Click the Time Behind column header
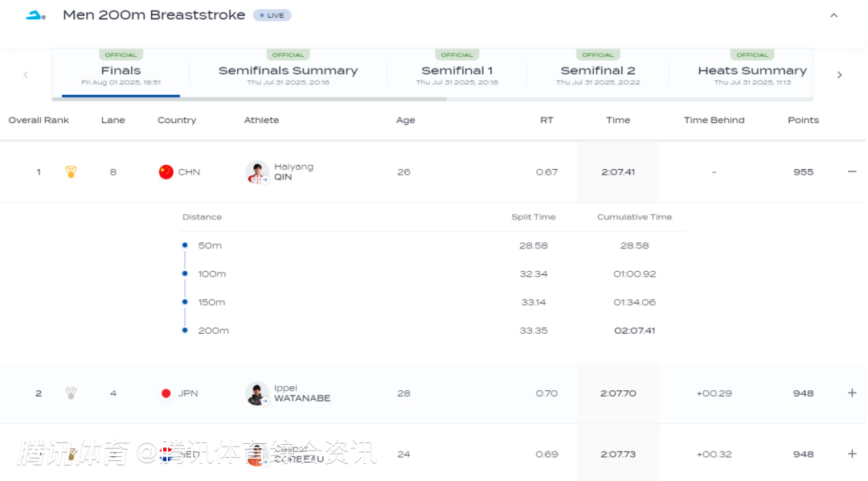This screenshot has height=481, width=868. pos(714,121)
